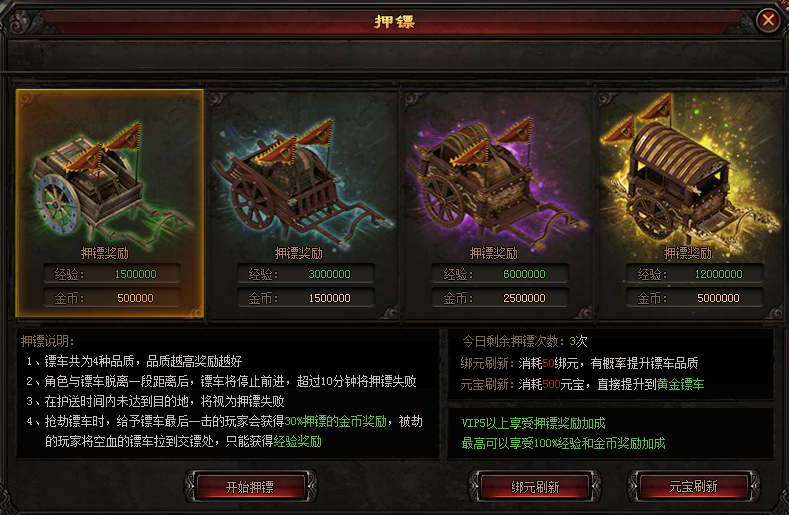
Task: Click the 30%押镖的金币奖励 green text
Action: tap(336, 421)
